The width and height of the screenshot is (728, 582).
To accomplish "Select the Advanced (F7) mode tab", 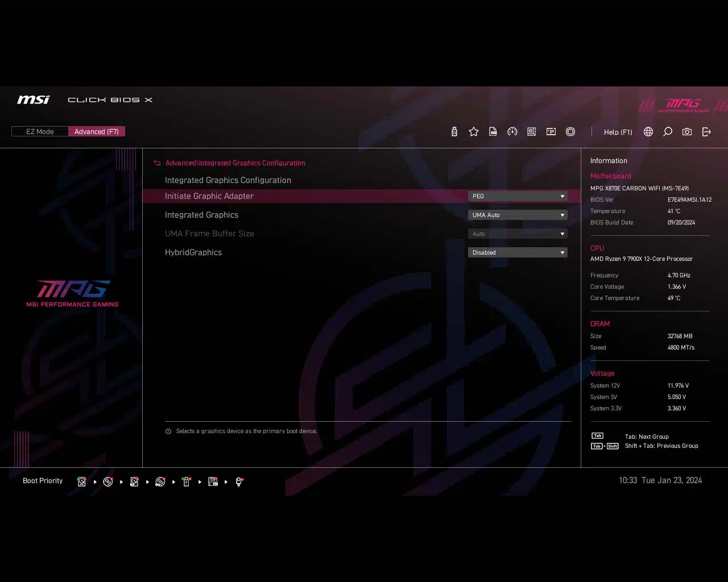I will (x=97, y=132).
